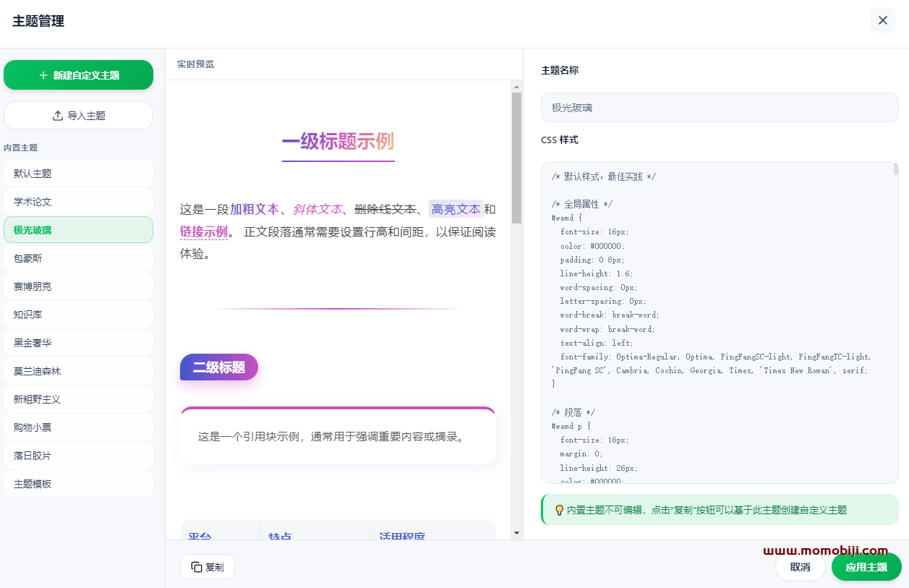Select 学术论文 theme
The height and width of the screenshot is (588, 909).
pyautogui.click(x=78, y=202)
